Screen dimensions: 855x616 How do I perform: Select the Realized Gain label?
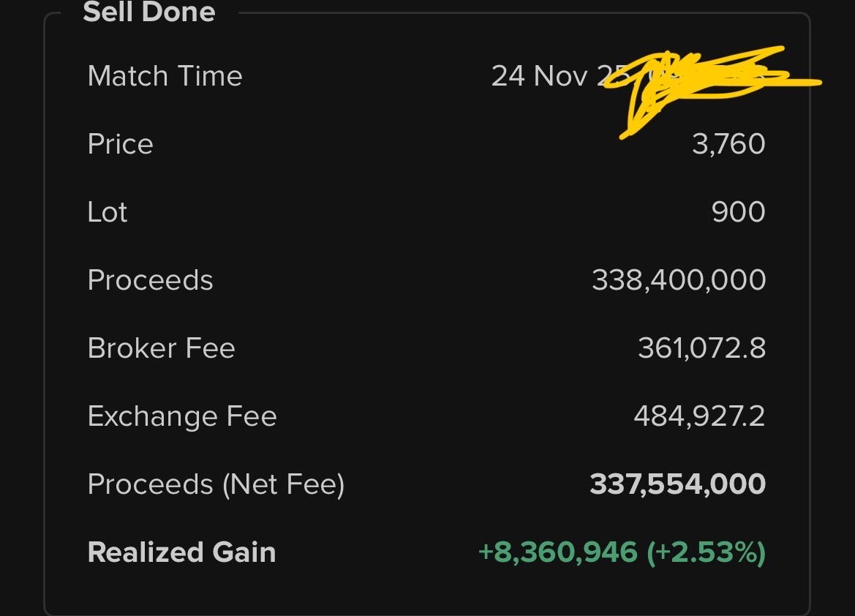pos(181,552)
